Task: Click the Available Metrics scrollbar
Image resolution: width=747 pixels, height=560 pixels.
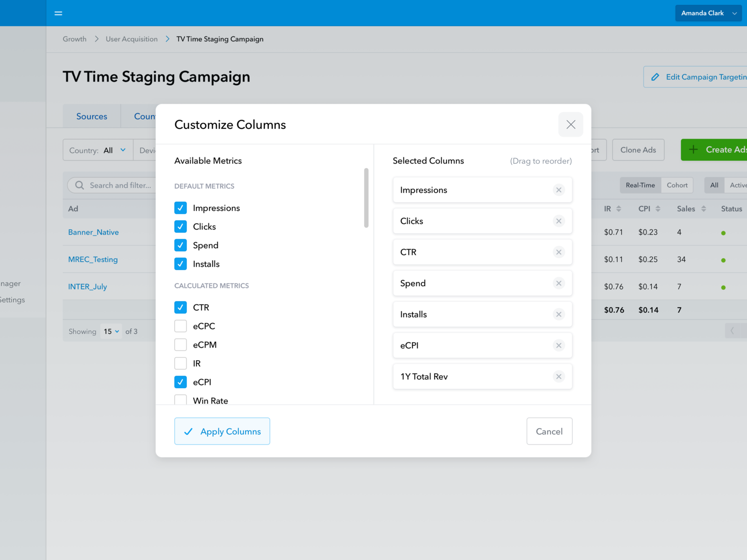Action: pos(366,198)
